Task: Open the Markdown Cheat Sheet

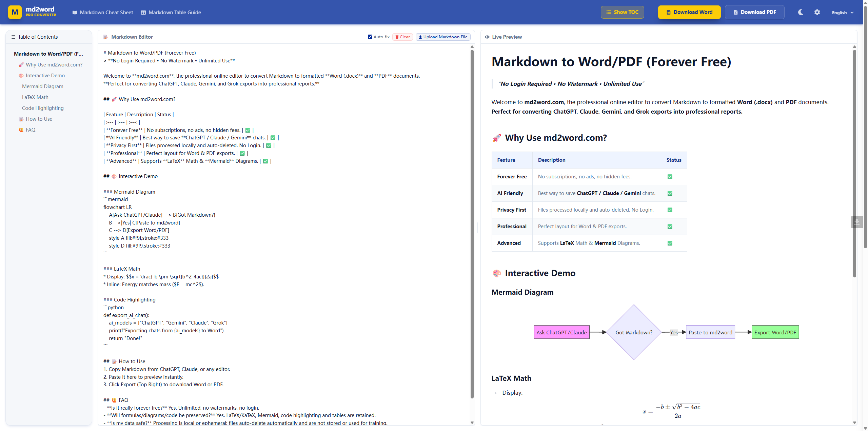Action: tap(102, 12)
